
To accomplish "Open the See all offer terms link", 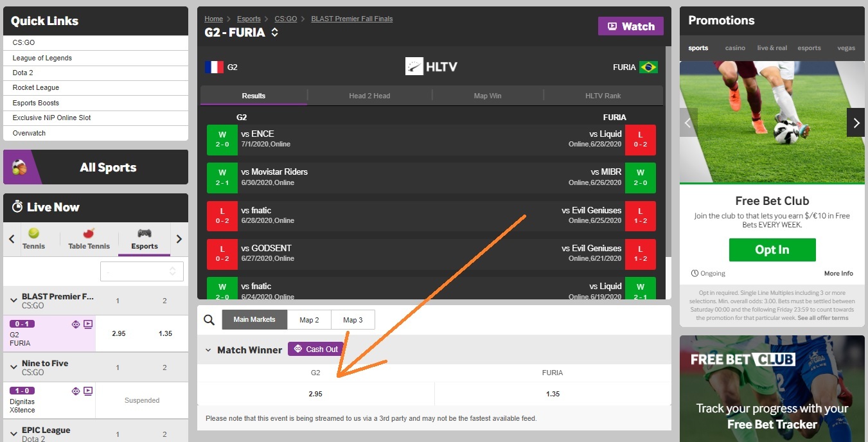I will point(823,317).
